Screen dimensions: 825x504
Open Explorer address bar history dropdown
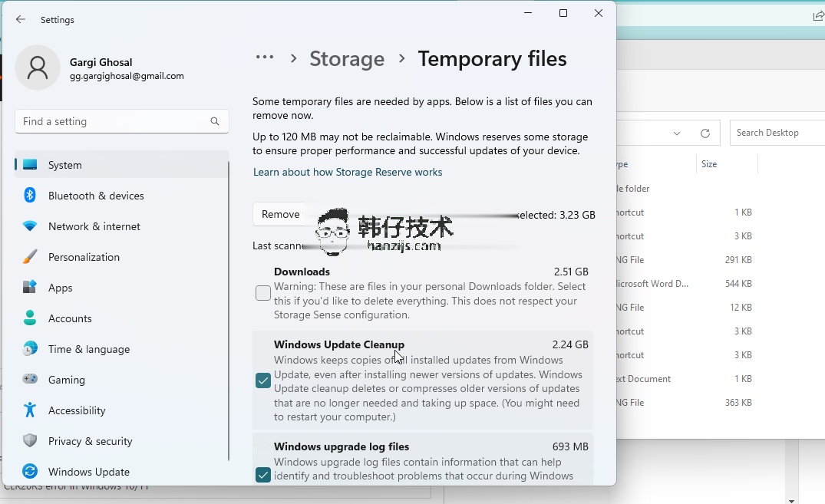tap(677, 133)
